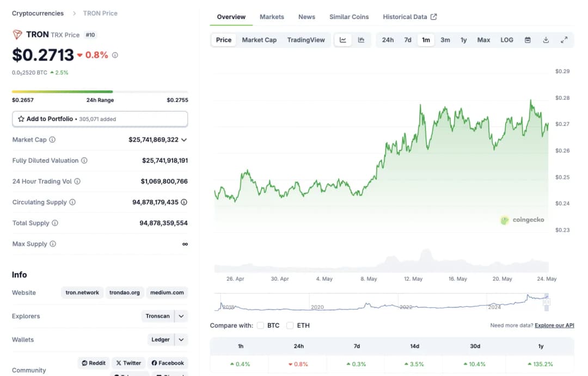Switch to candlestick chart icon

361,40
